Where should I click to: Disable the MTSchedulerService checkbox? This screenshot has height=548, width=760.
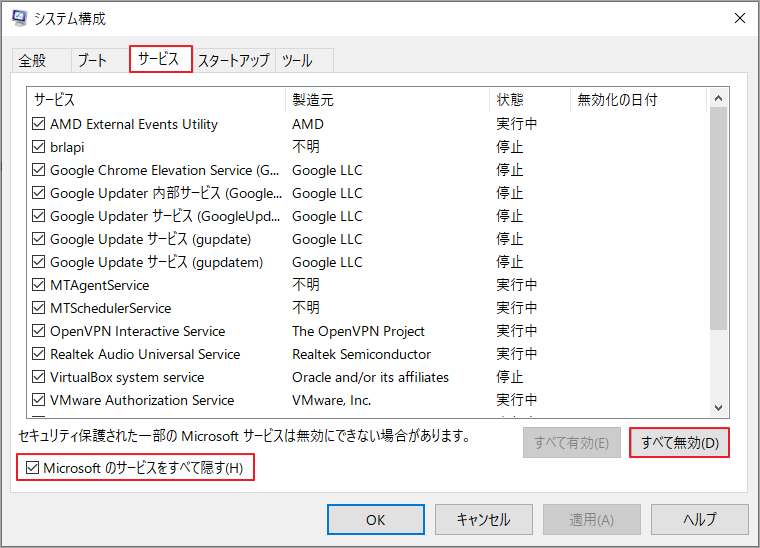pos(39,308)
